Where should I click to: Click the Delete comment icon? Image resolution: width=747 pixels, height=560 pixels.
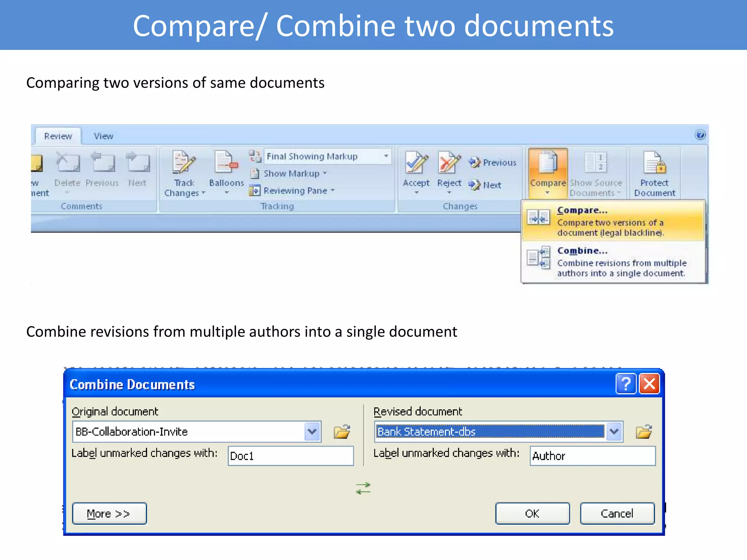tap(67, 162)
